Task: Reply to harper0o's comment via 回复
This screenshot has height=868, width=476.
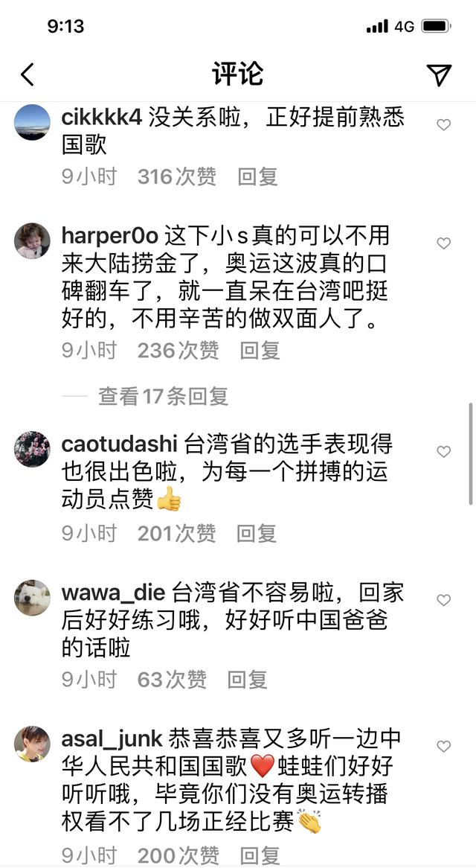Action: coord(260,351)
